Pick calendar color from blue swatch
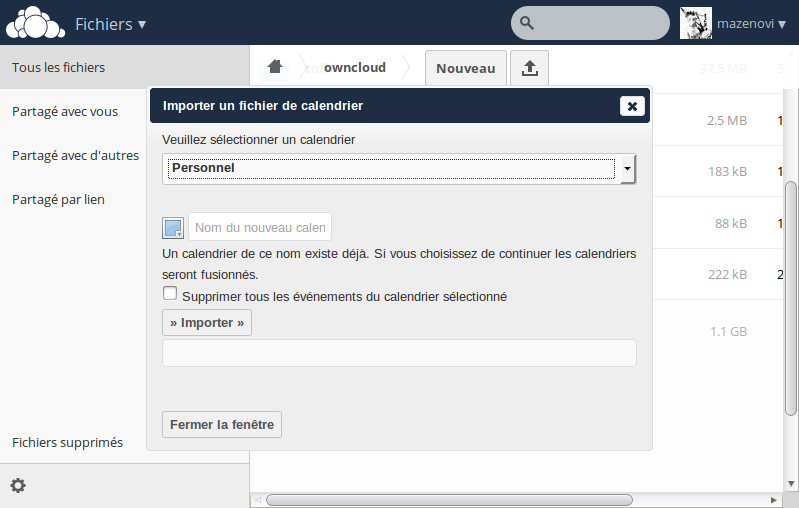This screenshot has width=799, height=508. (x=173, y=227)
